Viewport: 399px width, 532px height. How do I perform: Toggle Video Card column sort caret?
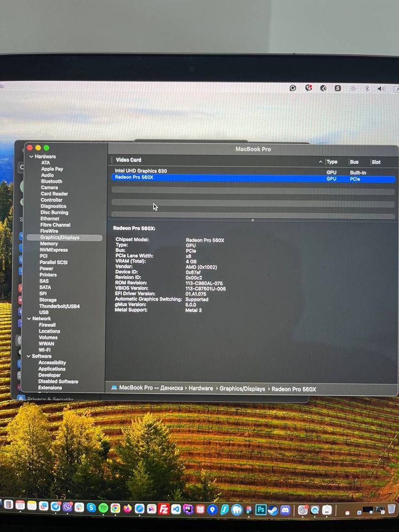pos(320,162)
